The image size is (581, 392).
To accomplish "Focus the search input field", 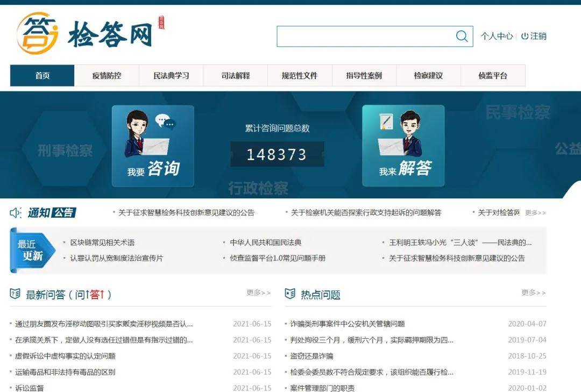I will pyautogui.click(x=366, y=36).
